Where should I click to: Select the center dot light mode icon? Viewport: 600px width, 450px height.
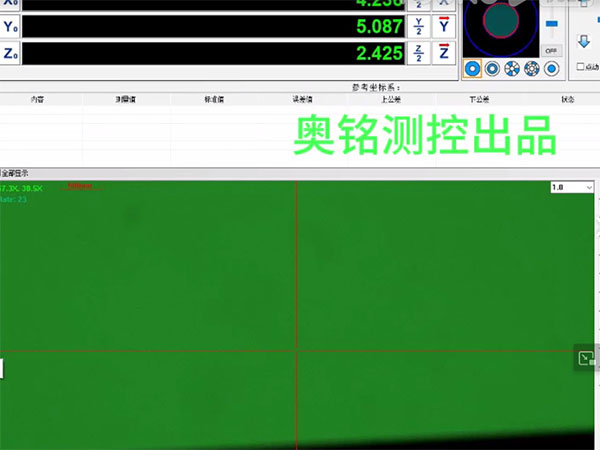pos(551,69)
